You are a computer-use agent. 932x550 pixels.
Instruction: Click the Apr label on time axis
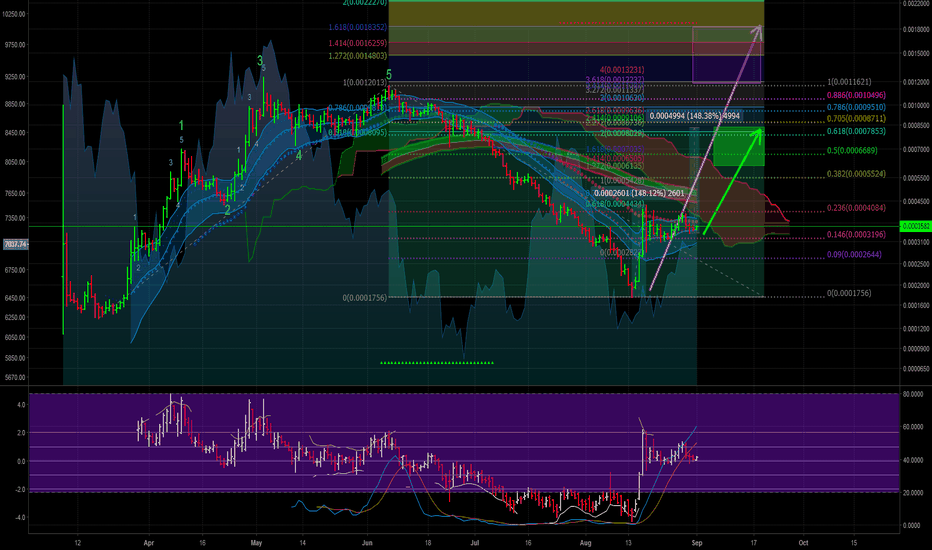pos(149,543)
